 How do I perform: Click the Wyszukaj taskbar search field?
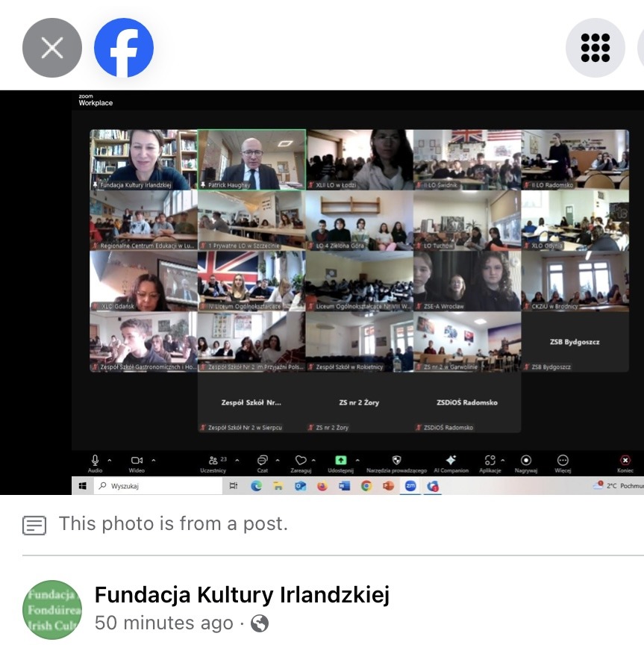coord(158,486)
